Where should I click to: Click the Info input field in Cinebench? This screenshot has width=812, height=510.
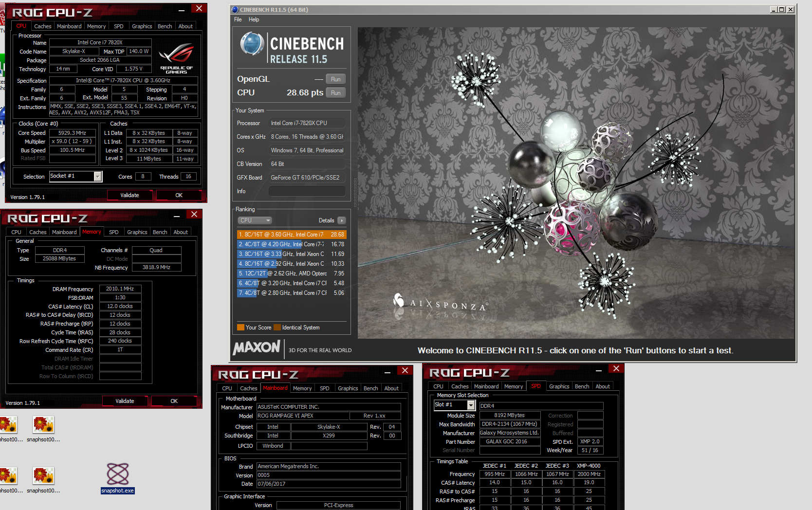(x=307, y=191)
